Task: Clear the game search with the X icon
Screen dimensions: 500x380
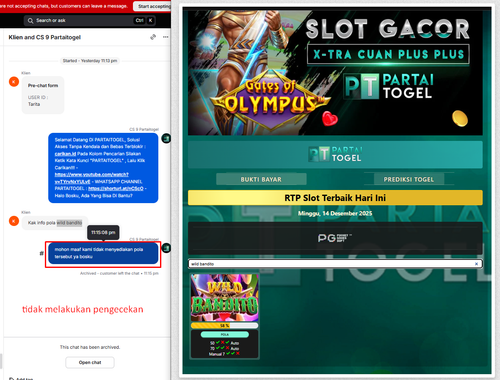Action: [x=476, y=264]
